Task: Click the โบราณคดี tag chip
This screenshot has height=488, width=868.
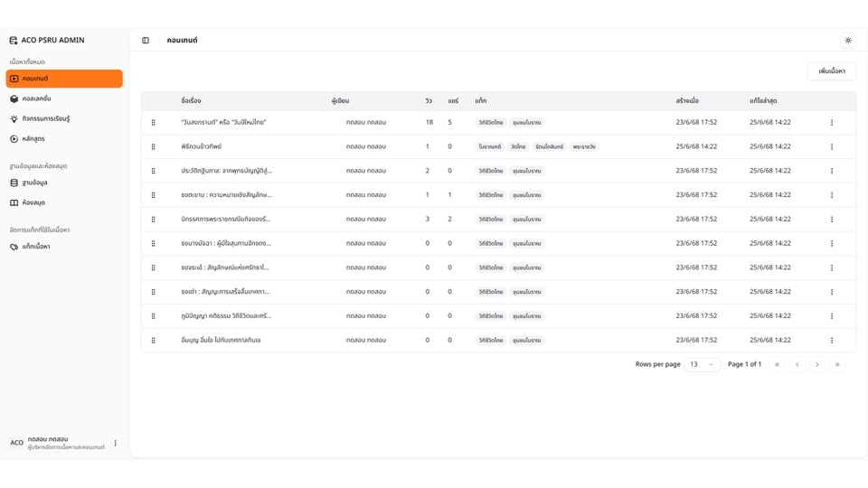Action: tap(490, 146)
